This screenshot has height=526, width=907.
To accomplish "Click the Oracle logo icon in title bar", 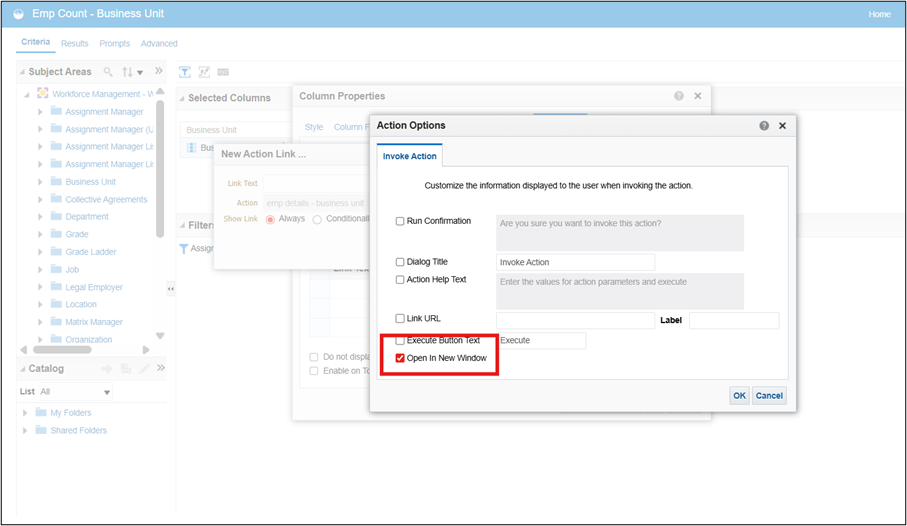I will click(x=17, y=14).
